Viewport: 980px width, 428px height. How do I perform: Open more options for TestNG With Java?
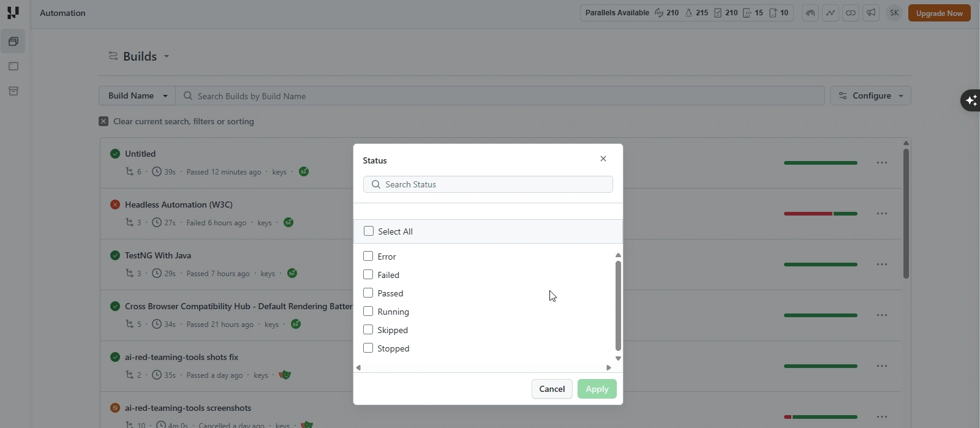coord(882,265)
